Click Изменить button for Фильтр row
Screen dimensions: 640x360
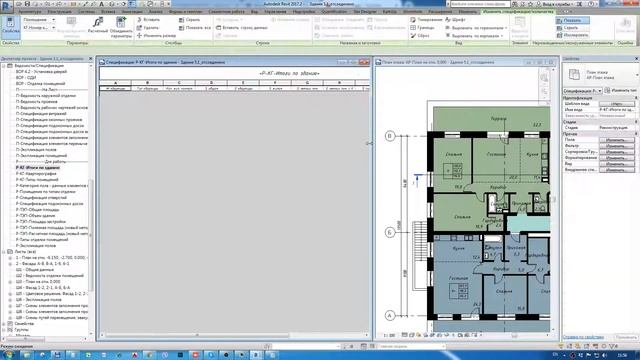tap(616, 146)
